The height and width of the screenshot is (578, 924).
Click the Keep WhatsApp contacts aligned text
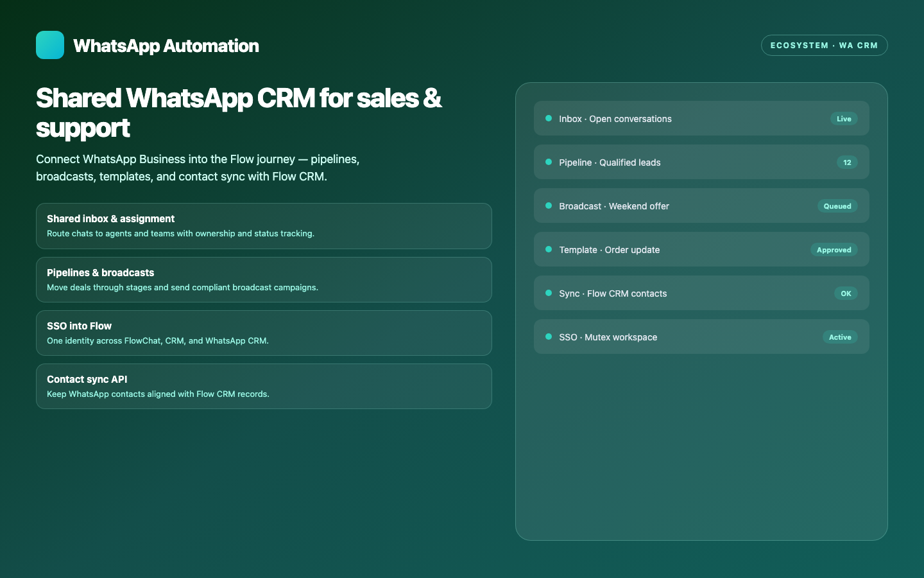tap(158, 394)
